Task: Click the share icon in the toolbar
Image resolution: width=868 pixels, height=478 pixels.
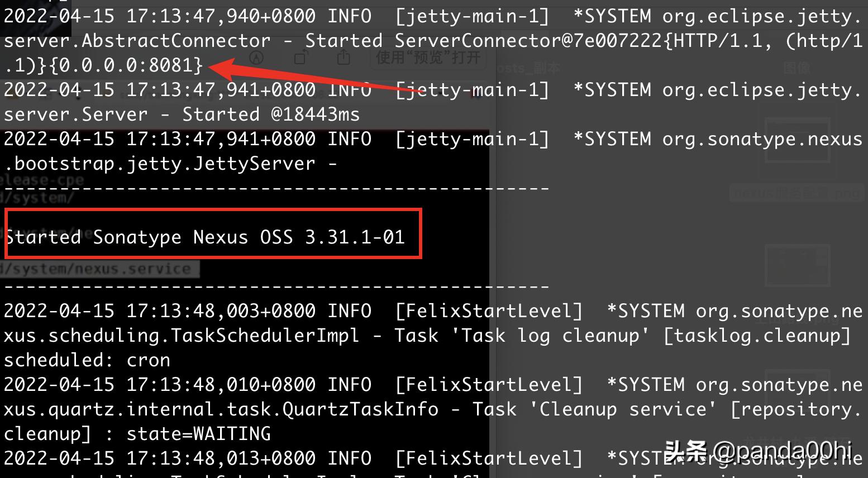Action: coord(343,56)
